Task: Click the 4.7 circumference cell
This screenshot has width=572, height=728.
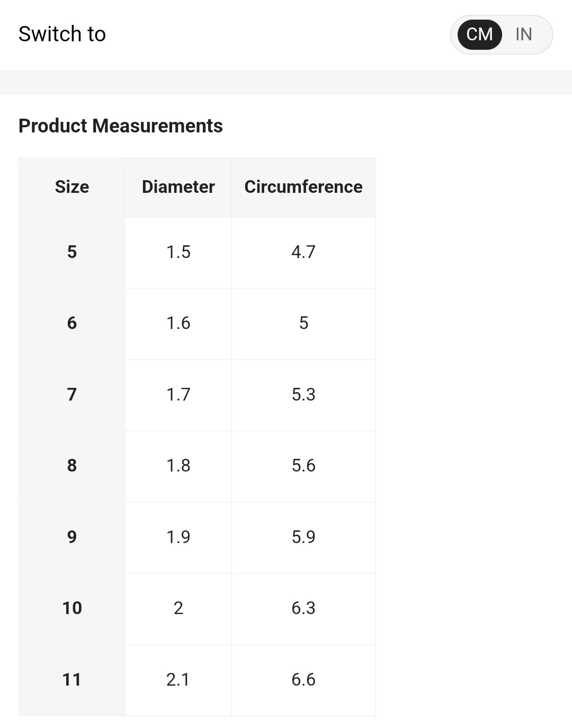Action: [x=303, y=252]
